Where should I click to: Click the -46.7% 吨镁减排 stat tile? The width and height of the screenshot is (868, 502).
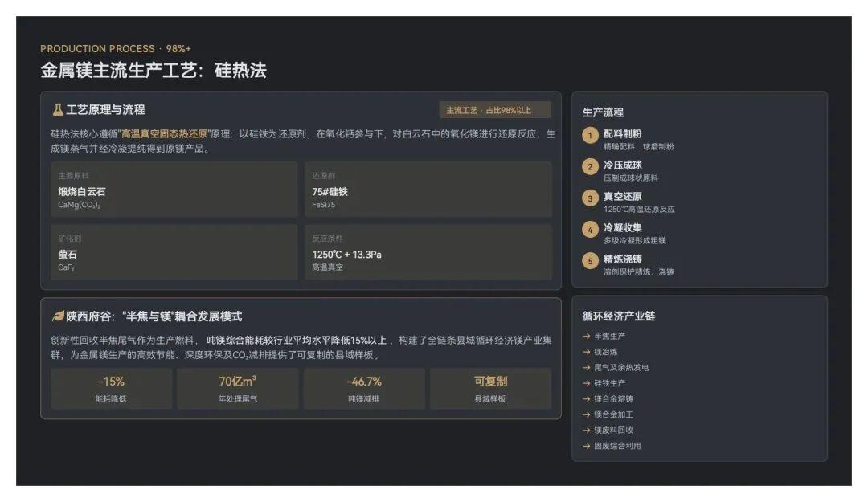click(364, 389)
